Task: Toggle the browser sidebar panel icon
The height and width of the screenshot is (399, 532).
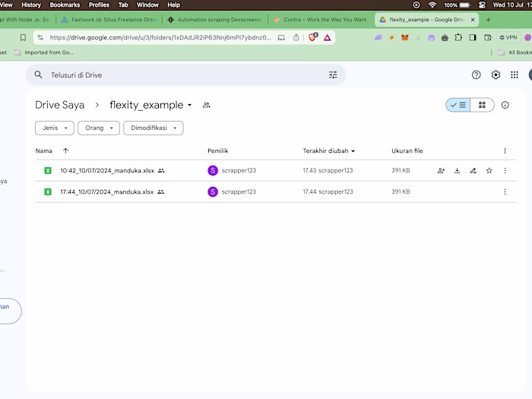Action: coord(473,38)
